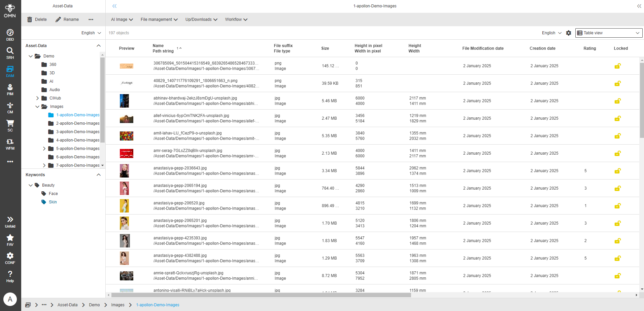Click the Delete button
Image resolution: width=644 pixels, height=311 pixels.
point(37,19)
